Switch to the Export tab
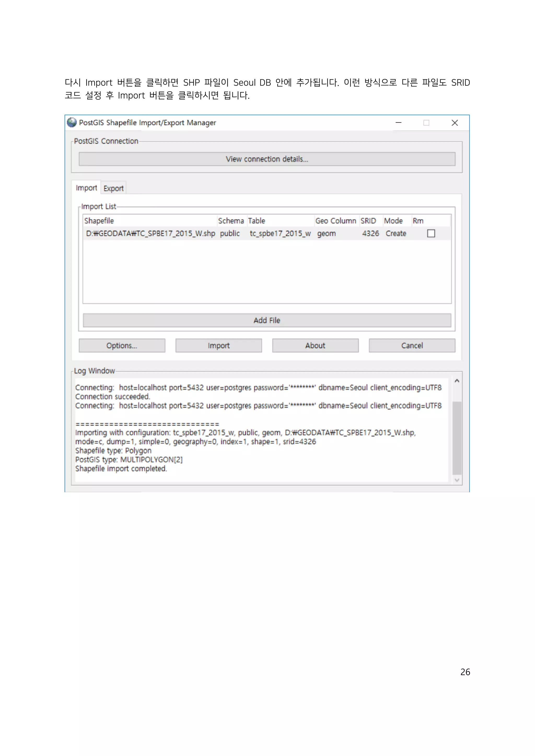Viewport: 535px width, 756px height. (x=113, y=188)
